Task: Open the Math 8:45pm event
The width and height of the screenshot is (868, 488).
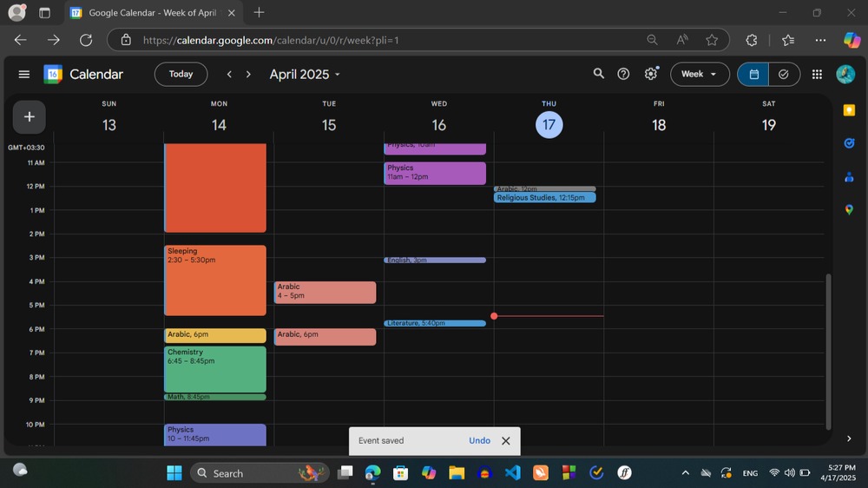Action: point(215,397)
